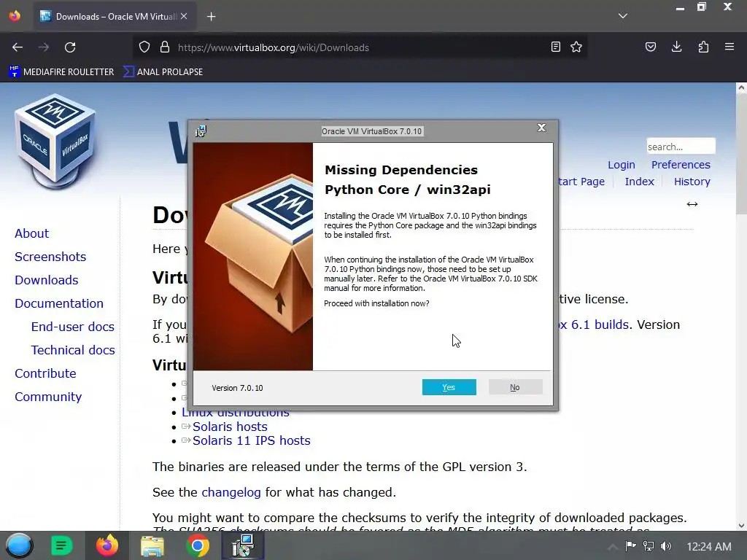Open the Firefox hamburger menu
This screenshot has height=560, width=747.
729,47
